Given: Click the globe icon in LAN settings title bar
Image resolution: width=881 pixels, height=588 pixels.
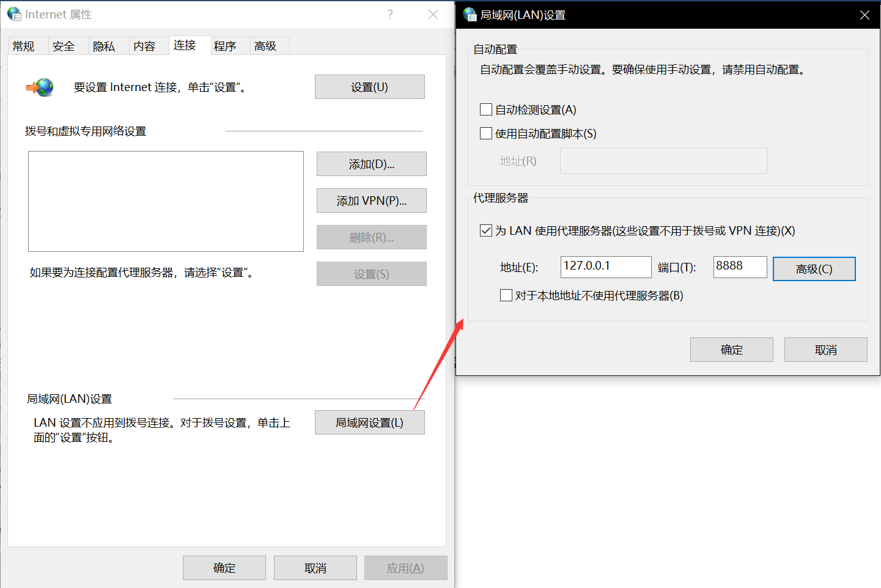Looking at the screenshot, I should (470, 15).
